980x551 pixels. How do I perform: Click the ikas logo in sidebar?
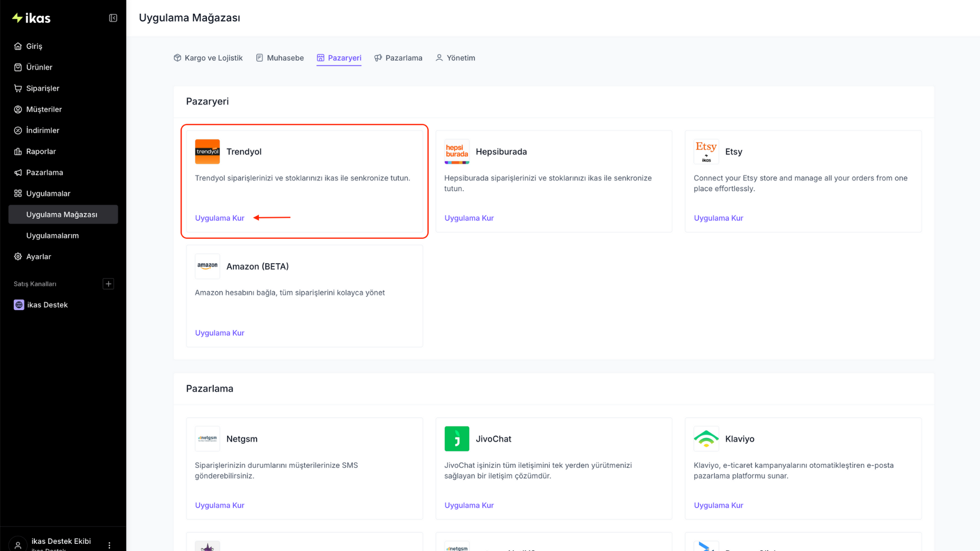pyautogui.click(x=31, y=18)
